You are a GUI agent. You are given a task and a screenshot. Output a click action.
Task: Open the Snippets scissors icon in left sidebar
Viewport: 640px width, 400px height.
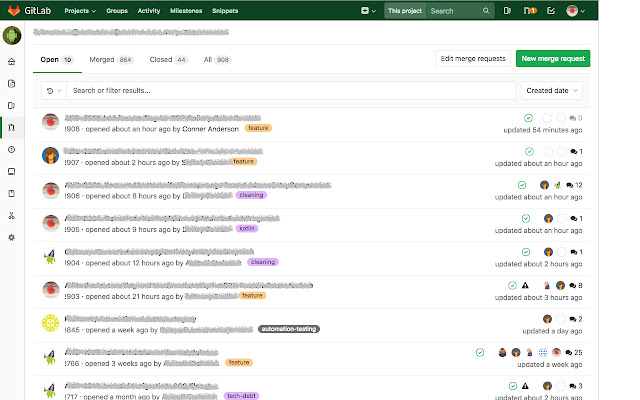point(12,215)
